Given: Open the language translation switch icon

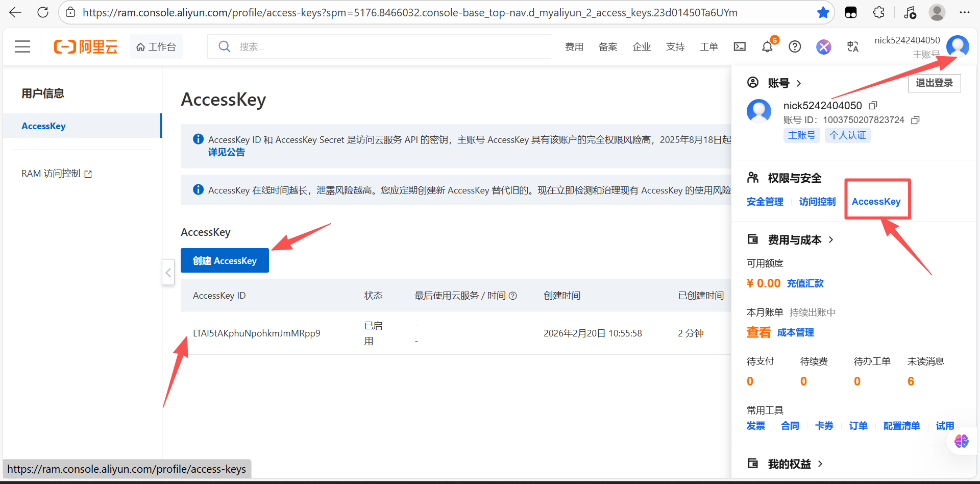Looking at the screenshot, I should click(x=852, y=46).
